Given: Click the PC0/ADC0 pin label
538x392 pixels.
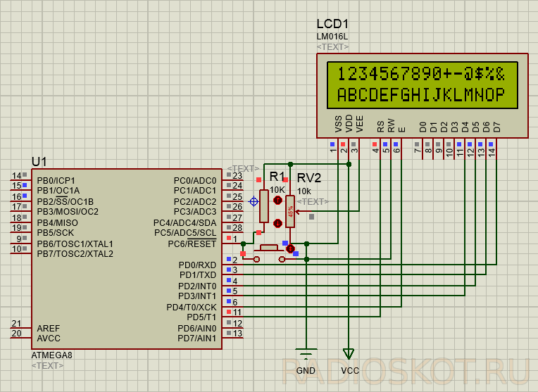Looking at the screenshot, I should click(195, 180).
